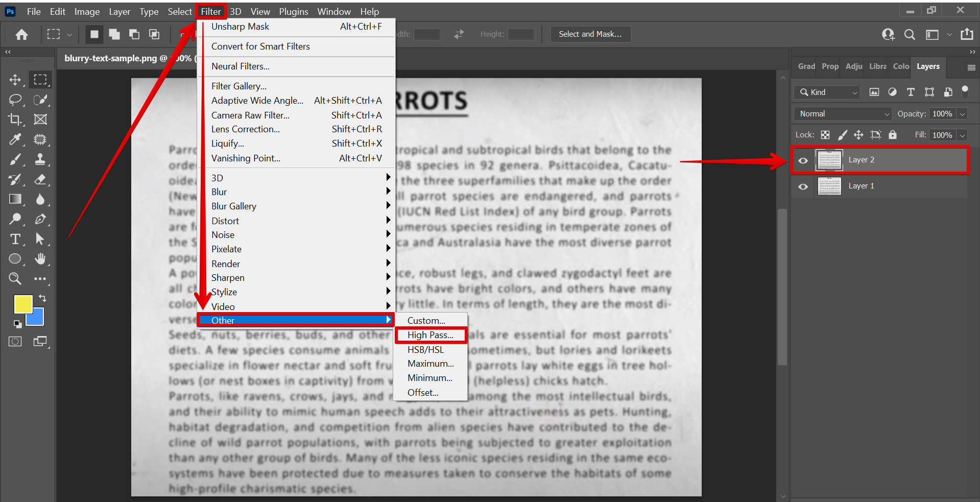Open the Kind layer filter dropdown
The height and width of the screenshot is (502, 980).
click(x=827, y=92)
